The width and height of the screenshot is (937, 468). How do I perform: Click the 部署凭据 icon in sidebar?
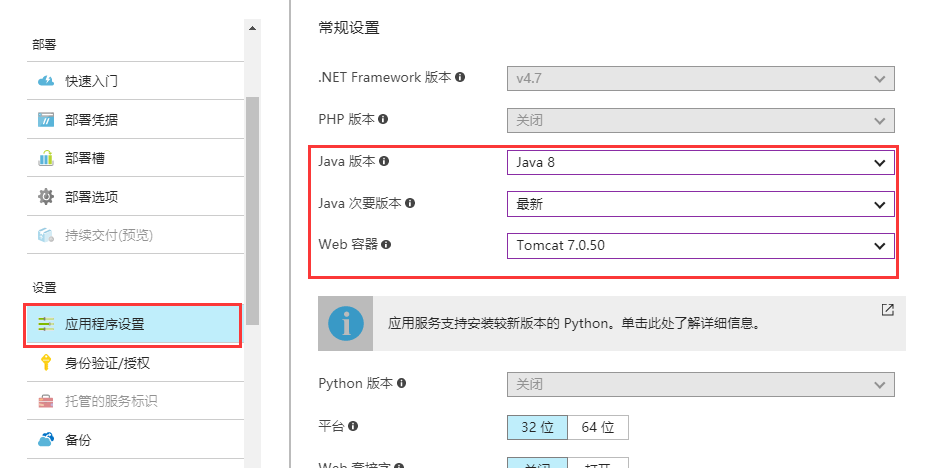[x=45, y=120]
